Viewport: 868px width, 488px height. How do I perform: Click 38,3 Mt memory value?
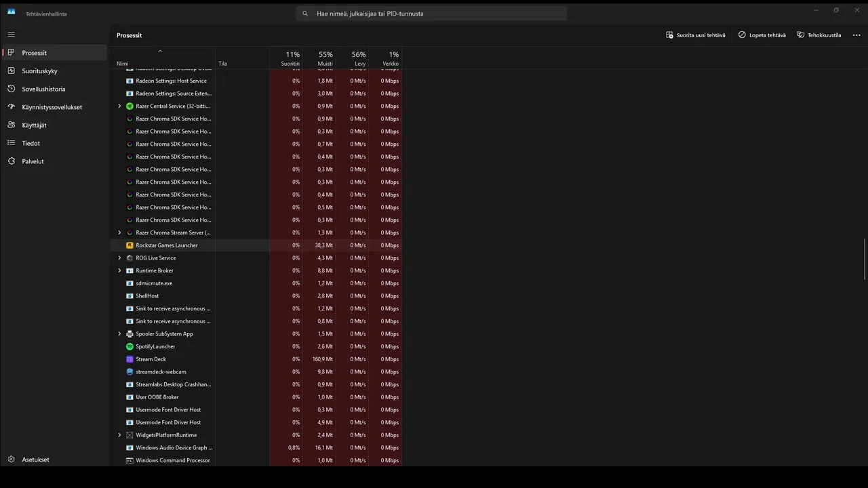(x=324, y=245)
